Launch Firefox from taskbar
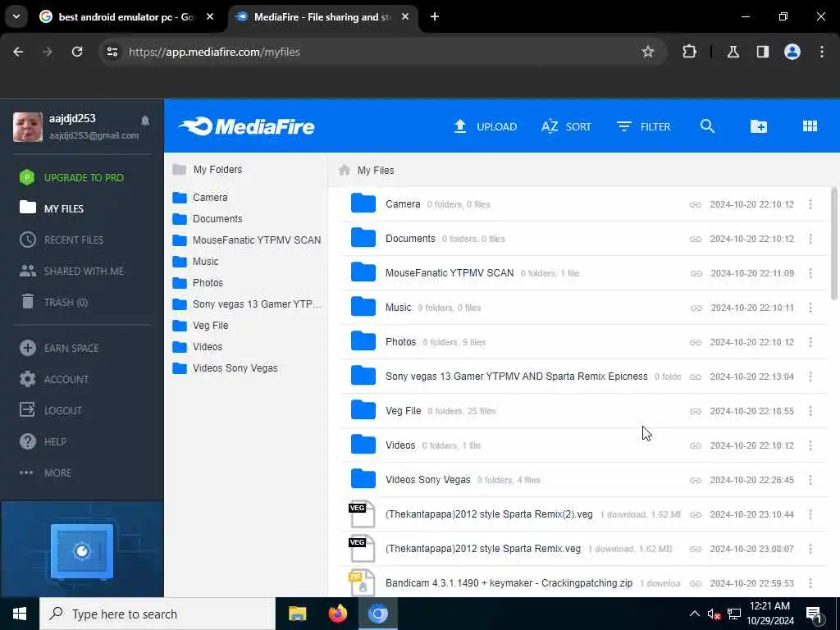The height and width of the screenshot is (630, 840). (337, 614)
